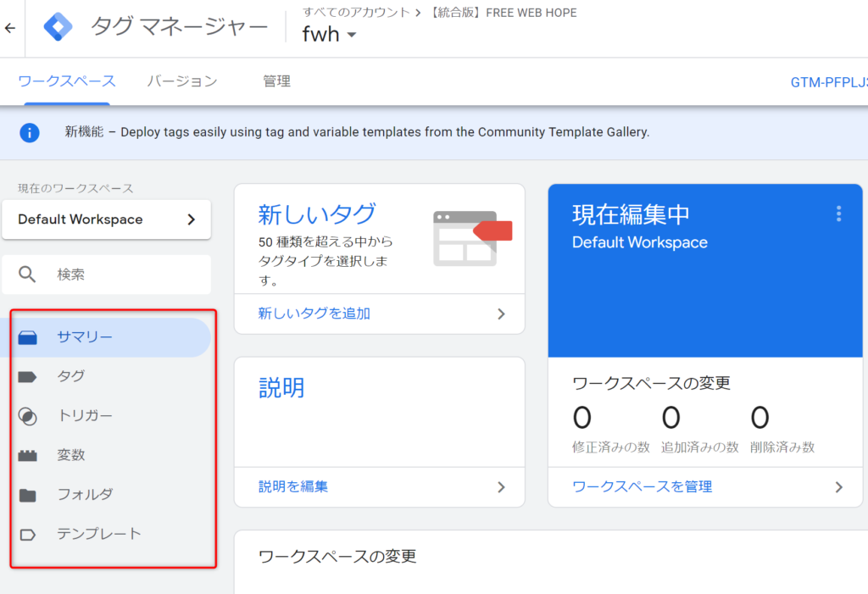The image size is (868, 594).
Task: Click the 新しいタグ card heading
Action: click(x=317, y=214)
